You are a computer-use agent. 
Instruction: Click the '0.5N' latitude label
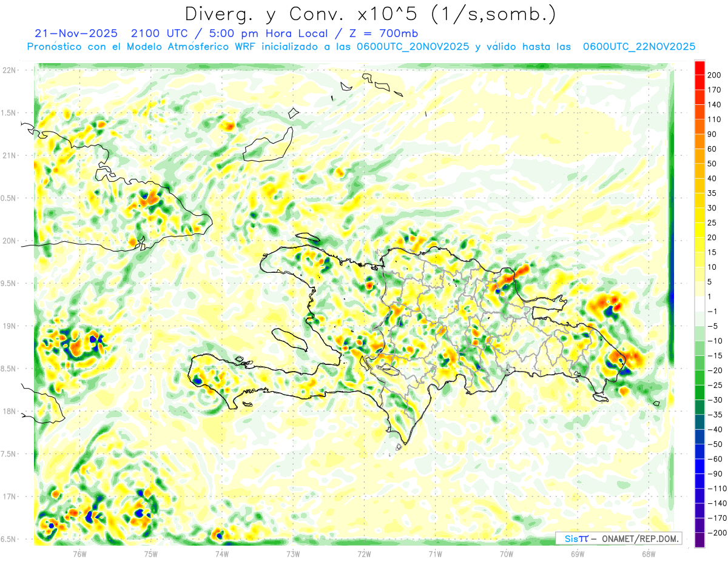coord(8,198)
